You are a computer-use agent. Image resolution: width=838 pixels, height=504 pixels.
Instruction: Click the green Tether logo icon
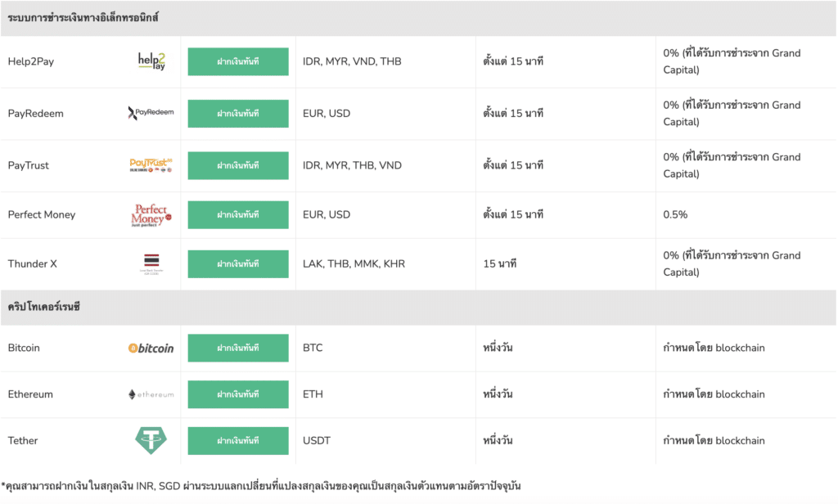pos(151,440)
